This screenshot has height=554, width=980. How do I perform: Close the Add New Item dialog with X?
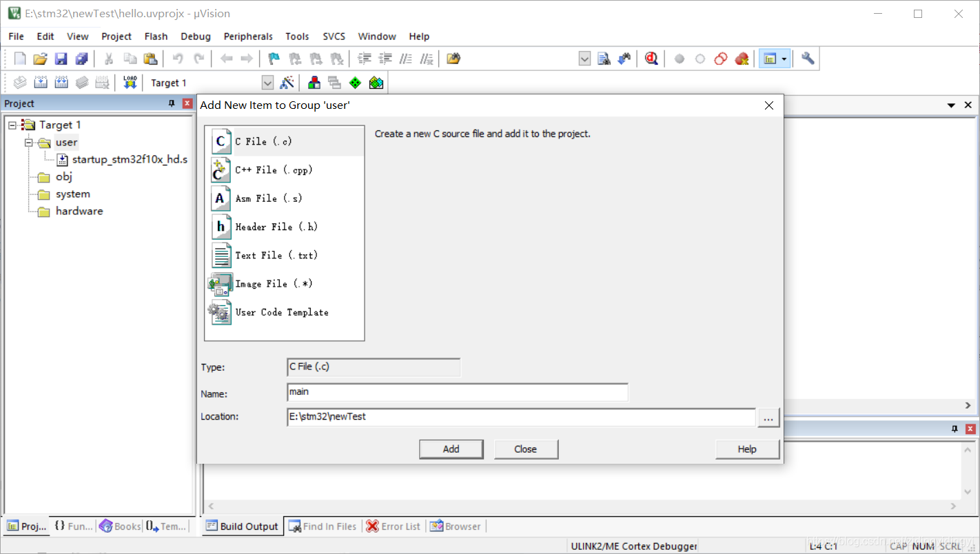tap(769, 105)
